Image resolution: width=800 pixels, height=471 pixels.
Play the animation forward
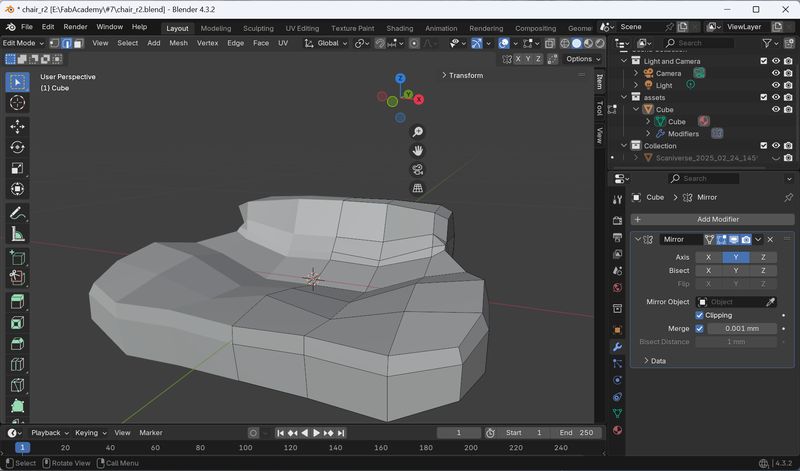click(x=316, y=433)
